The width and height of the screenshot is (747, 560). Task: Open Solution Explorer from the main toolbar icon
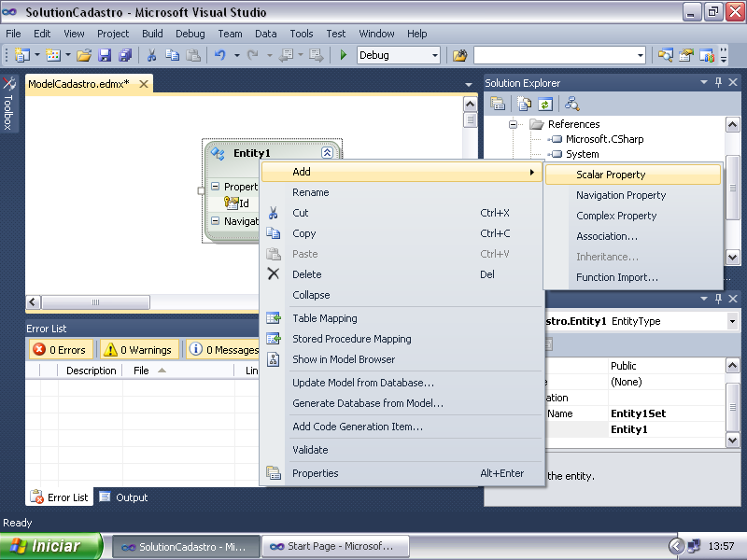coord(665,55)
